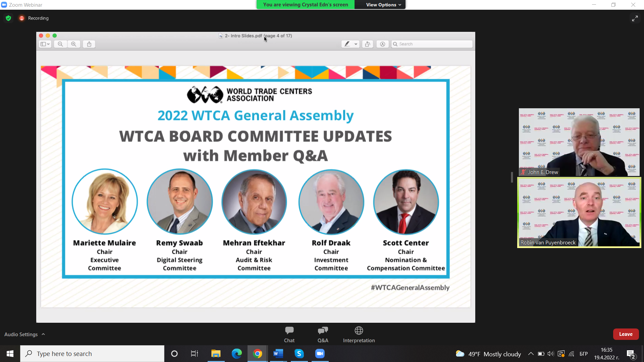Click the viewing Crystal Edn's screen banner
644x362 pixels.
pyautogui.click(x=305, y=5)
